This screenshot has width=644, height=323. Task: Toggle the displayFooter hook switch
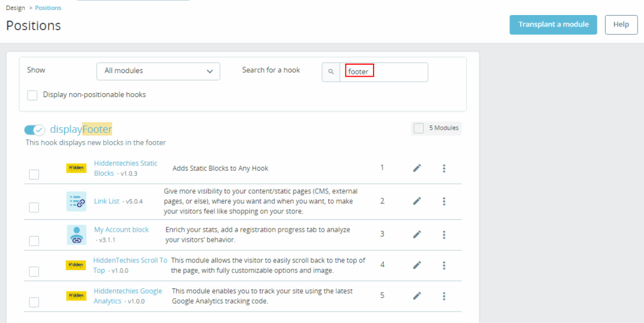35,130
